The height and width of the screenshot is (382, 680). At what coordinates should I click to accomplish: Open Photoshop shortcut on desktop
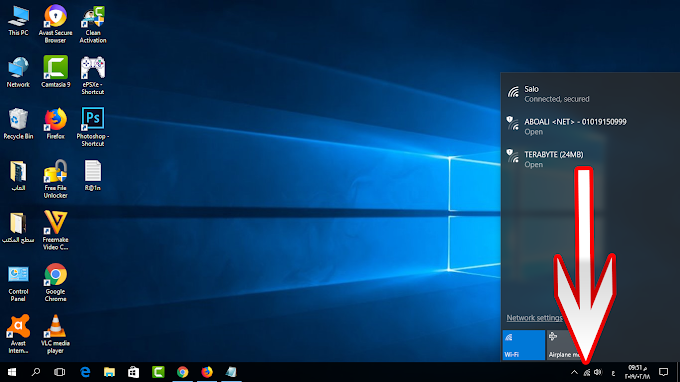(x=93, y=127)
